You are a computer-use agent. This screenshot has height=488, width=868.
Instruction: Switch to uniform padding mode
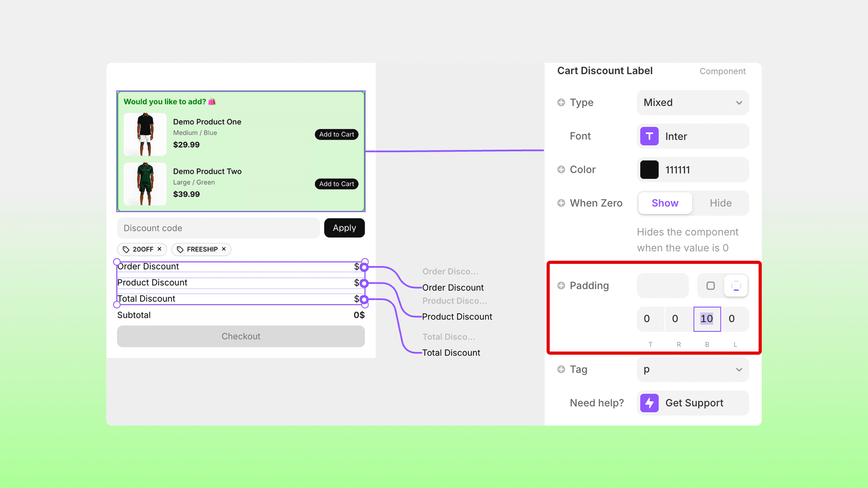coord(710,286)
